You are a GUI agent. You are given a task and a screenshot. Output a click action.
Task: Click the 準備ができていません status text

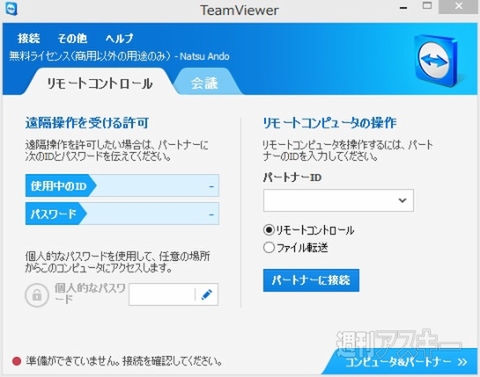(x=124, y=361)
